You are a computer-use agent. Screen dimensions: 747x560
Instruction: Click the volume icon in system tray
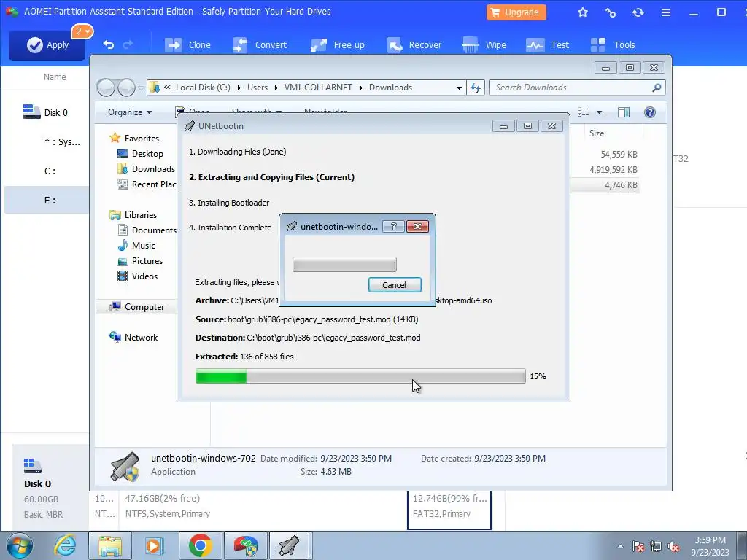[x=673, y=546]
